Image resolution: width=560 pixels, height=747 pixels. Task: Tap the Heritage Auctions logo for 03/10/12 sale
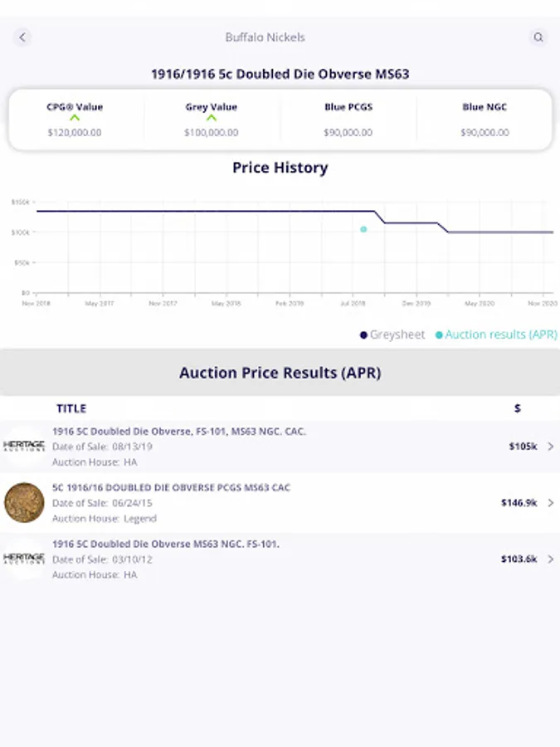click(24, 559)
